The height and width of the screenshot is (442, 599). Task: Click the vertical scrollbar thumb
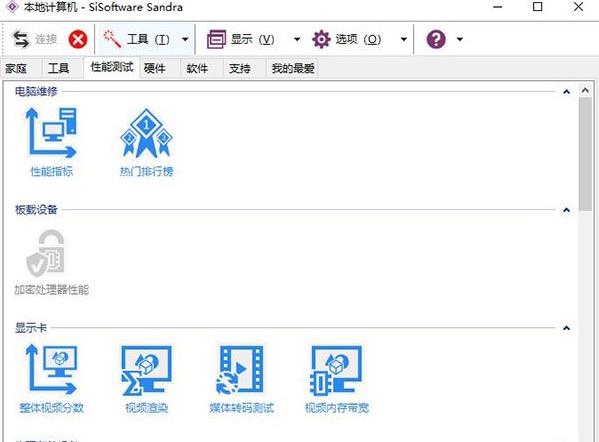point(585,154)
